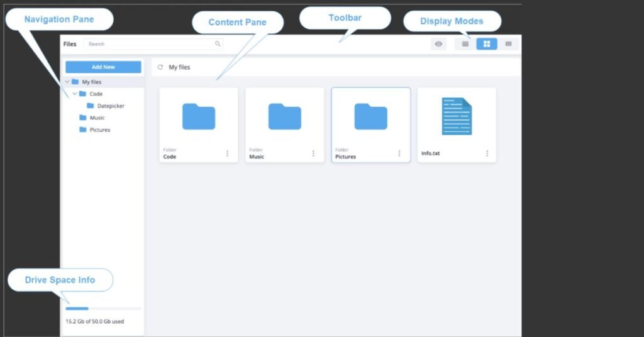Switch to list display mode

coord(465,44)
